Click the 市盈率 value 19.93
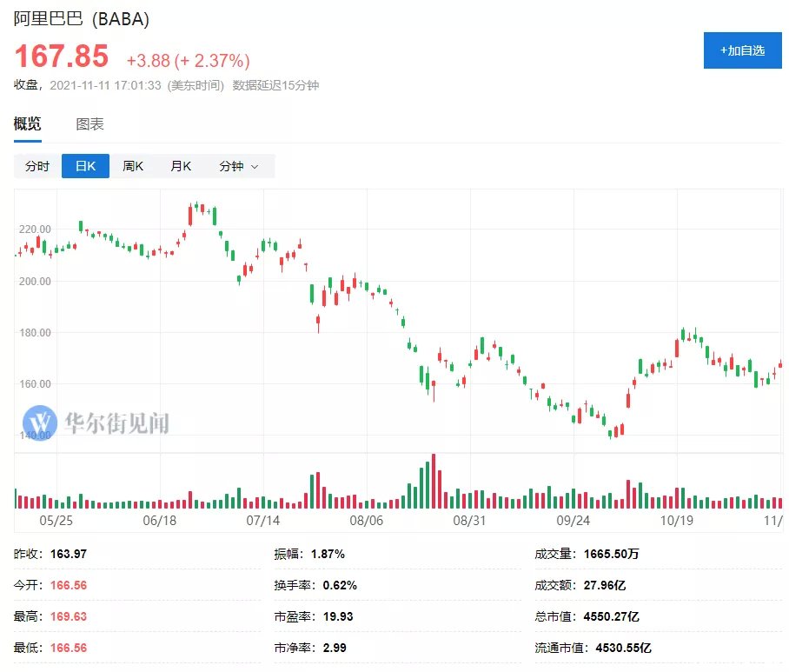The height and width of the screenshot is (672, 789). pos(338,616)
